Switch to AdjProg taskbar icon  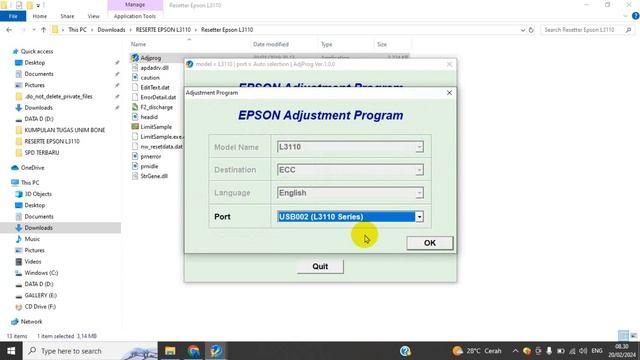coord(216,351)
